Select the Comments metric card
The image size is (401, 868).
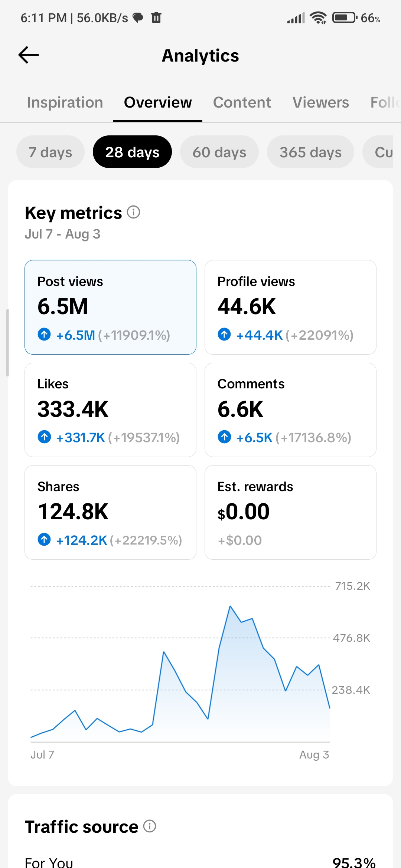click(x=290, y=410)
